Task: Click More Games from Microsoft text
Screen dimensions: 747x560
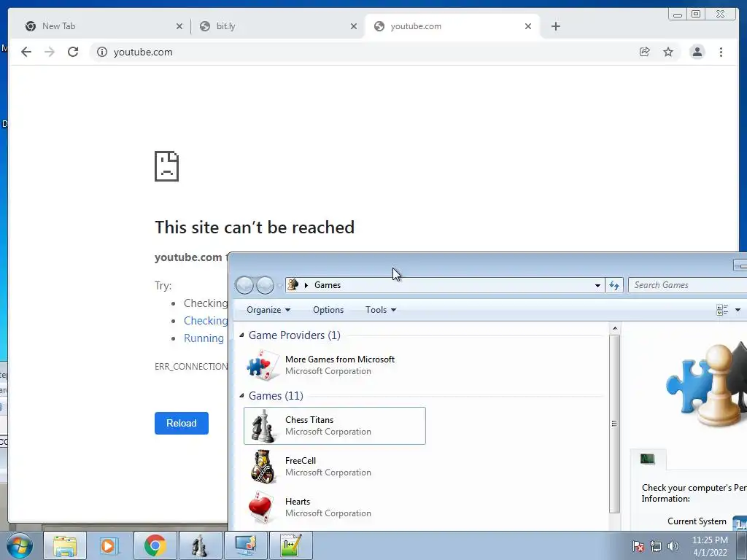Action: 340,359
